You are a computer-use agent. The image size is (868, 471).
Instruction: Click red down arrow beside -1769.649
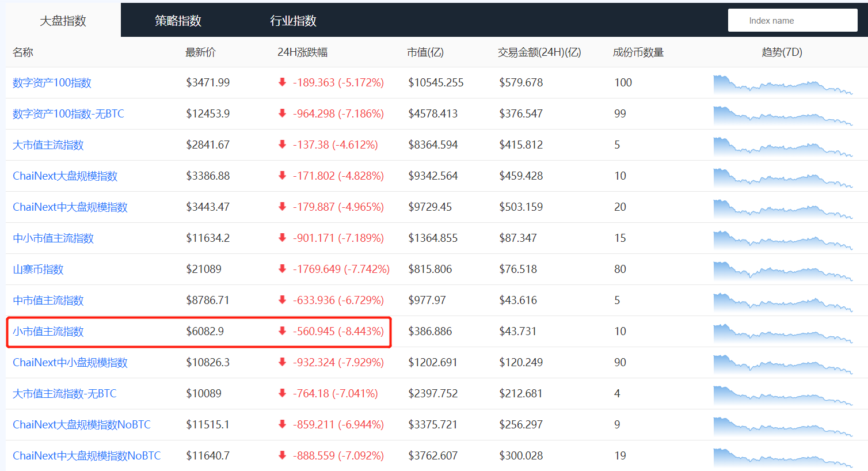click(282, 269)
